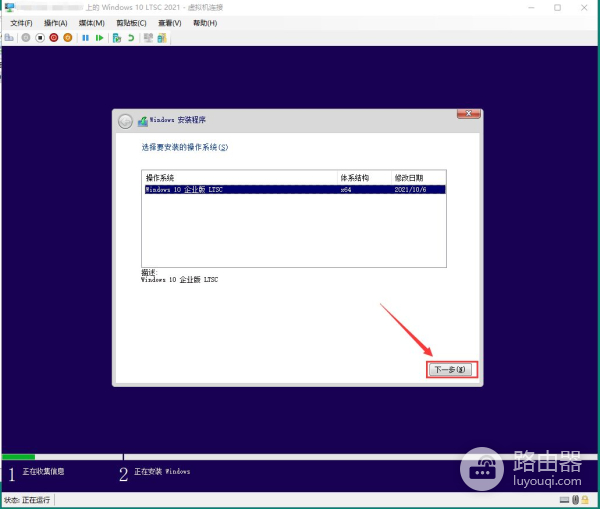
Task: Open the 帮助(H) menu
Action: pyautogui.click(x=205, y=23)
